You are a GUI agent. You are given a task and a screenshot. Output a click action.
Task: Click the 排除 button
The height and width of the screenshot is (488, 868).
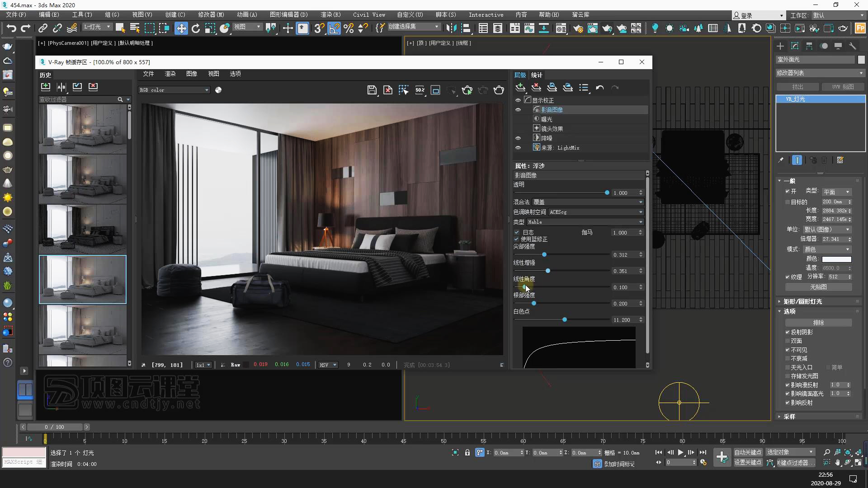(x=818, y=323)
